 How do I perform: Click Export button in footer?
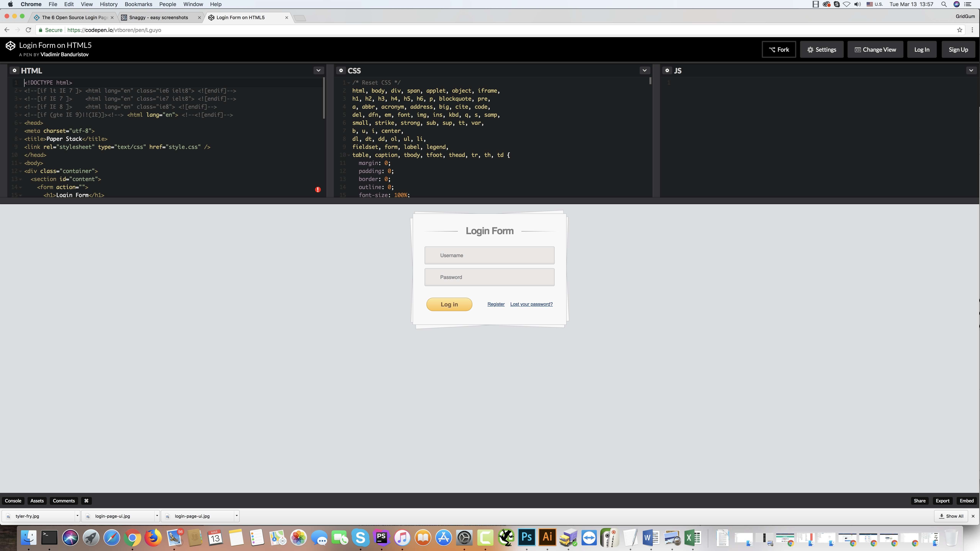[x=943, y=501]
